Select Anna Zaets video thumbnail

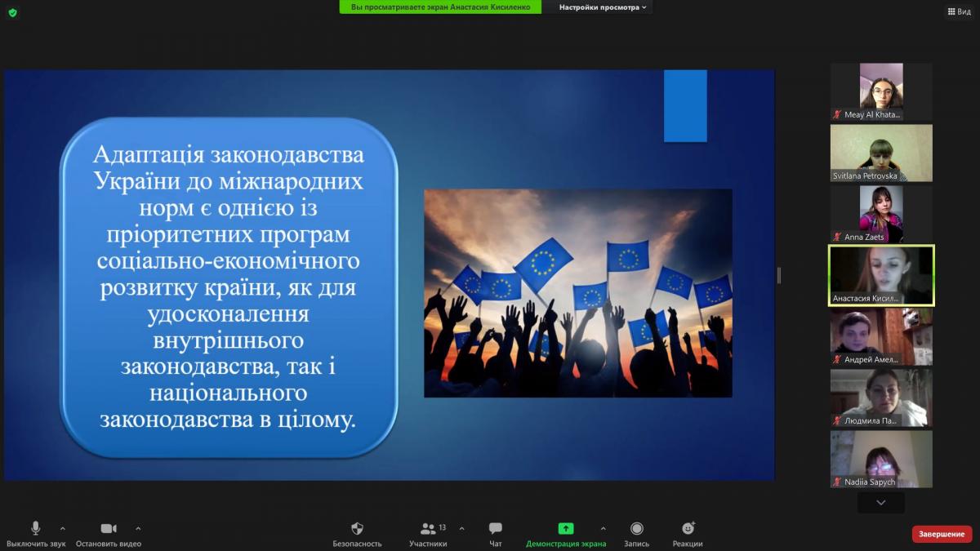[881, 215]
